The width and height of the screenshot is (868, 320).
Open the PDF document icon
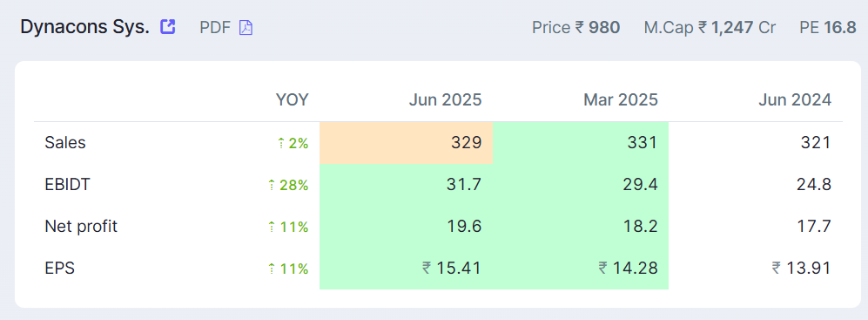tap(246, 27)
